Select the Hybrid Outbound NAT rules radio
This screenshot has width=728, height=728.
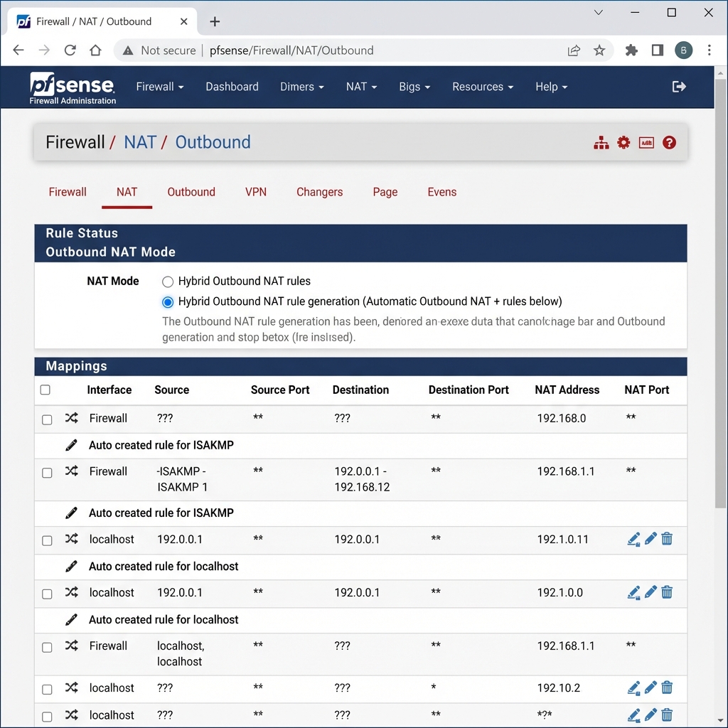168,282
